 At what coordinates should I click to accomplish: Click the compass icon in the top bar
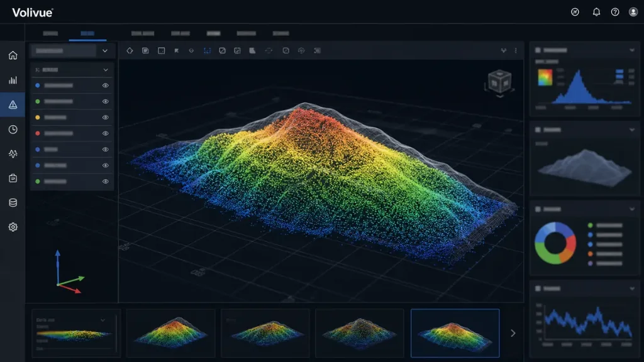575,12
